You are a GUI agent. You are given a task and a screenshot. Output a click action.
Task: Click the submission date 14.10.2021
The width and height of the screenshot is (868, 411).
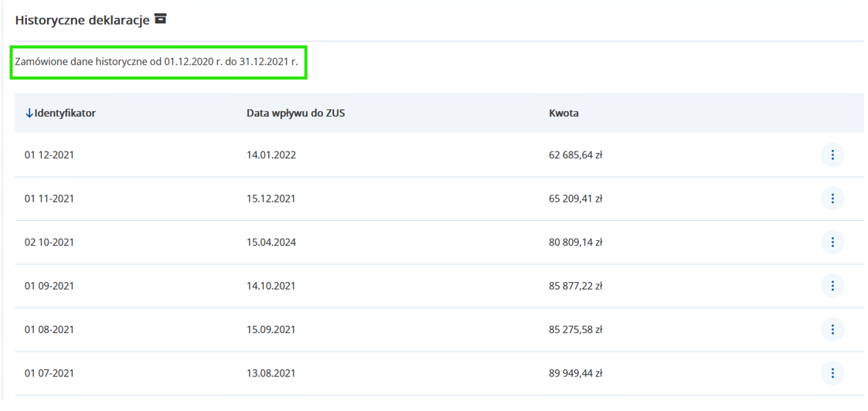271,286
